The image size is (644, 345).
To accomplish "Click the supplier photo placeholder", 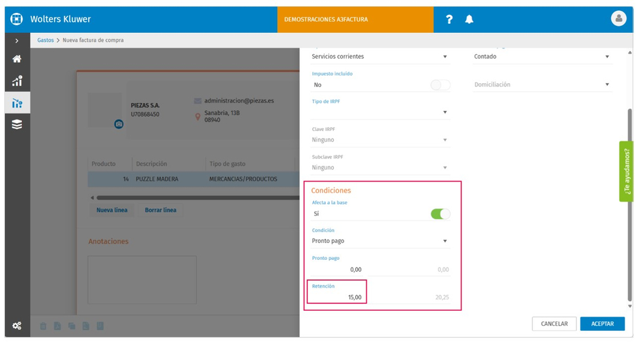I will click(104, 110).
